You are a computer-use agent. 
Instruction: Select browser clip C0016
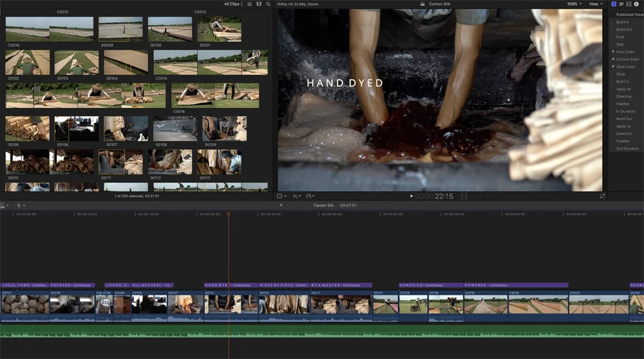215,96
